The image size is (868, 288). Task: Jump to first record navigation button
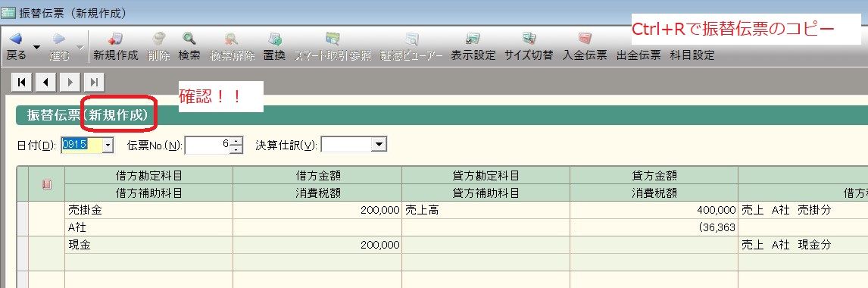click(x=22, y=83)
